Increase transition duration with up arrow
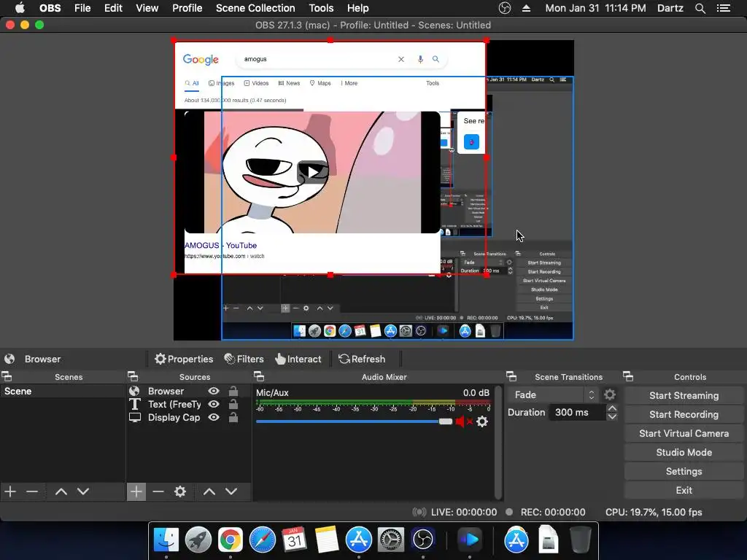Image resolution: width=747 pixels, height=560 pixels. click(x=612, y=408)
